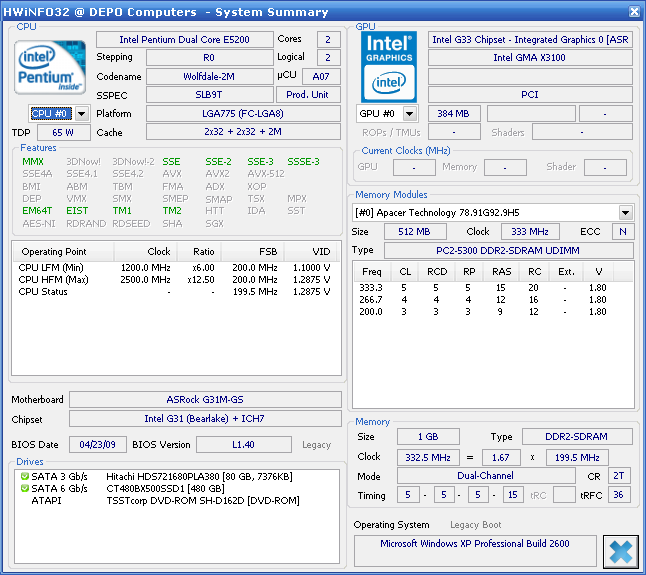This screenshot has width=646, height=575.
Task: Click the Intel Pentium Dual Core E5200 name field
Action: point(184,40)
